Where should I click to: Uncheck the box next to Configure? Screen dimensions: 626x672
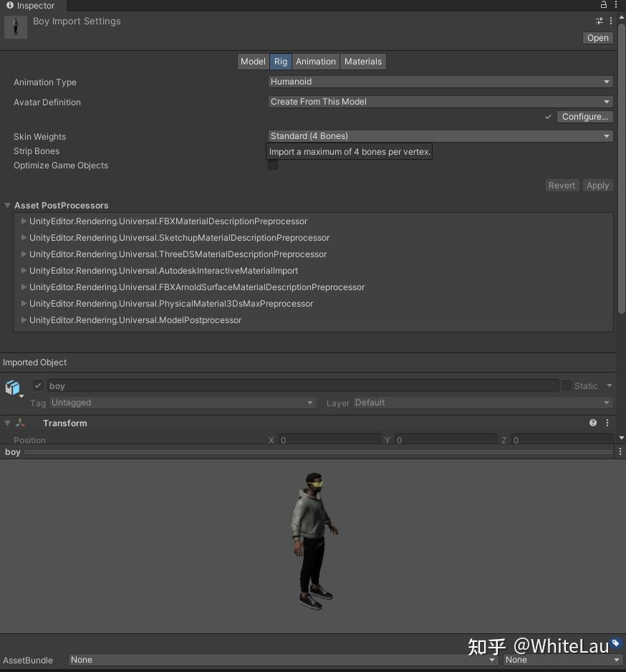tap(548, 116)
